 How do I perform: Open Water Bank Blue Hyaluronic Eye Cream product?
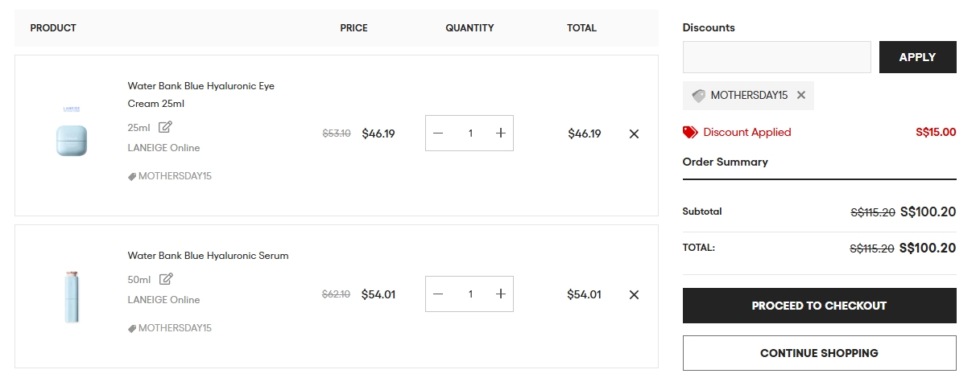pyautogui.click(x=201, y=95)
